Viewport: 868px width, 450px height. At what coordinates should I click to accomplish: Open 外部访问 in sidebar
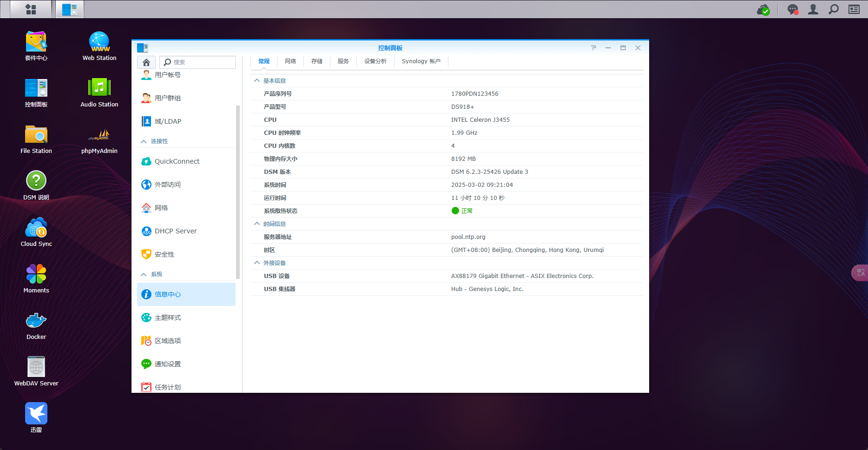point(186,185)
